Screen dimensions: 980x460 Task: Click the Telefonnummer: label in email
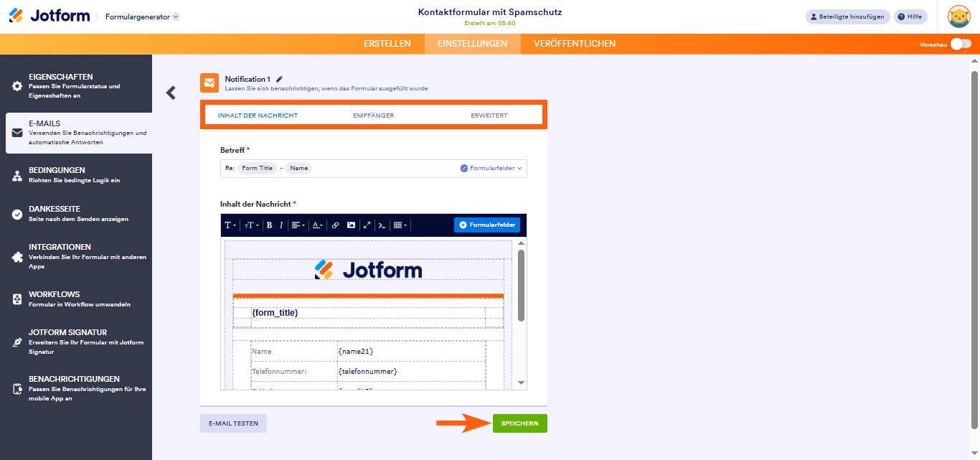[279, 372]
